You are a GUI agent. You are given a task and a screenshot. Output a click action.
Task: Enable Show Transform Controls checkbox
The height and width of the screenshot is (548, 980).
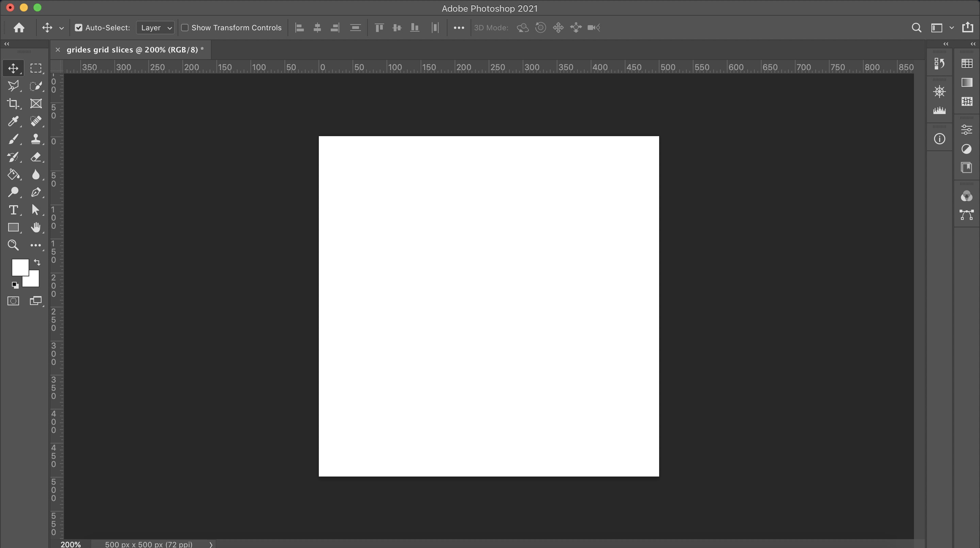point(185,28)
